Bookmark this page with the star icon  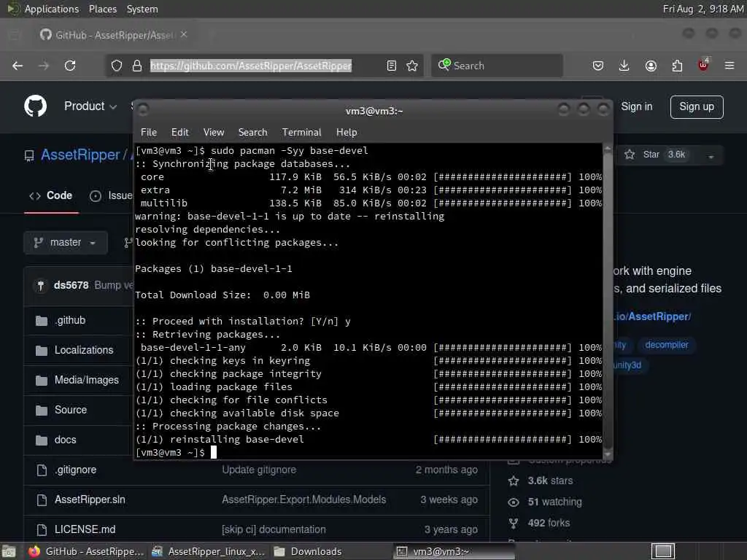[412, 66]
